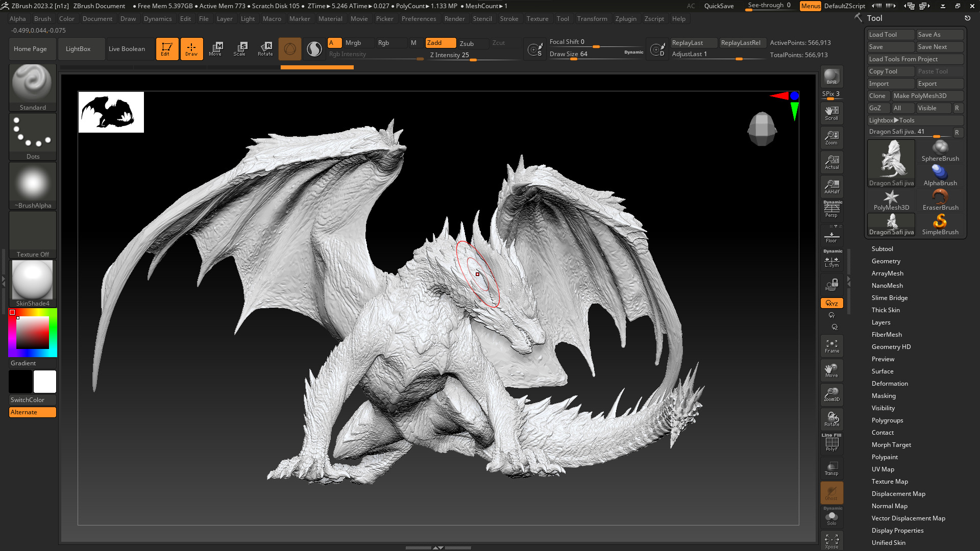Image resolution: width=980 pixels, height=551 pixels.
Task: Click the Xpose icon
Action: pos(831,541)
